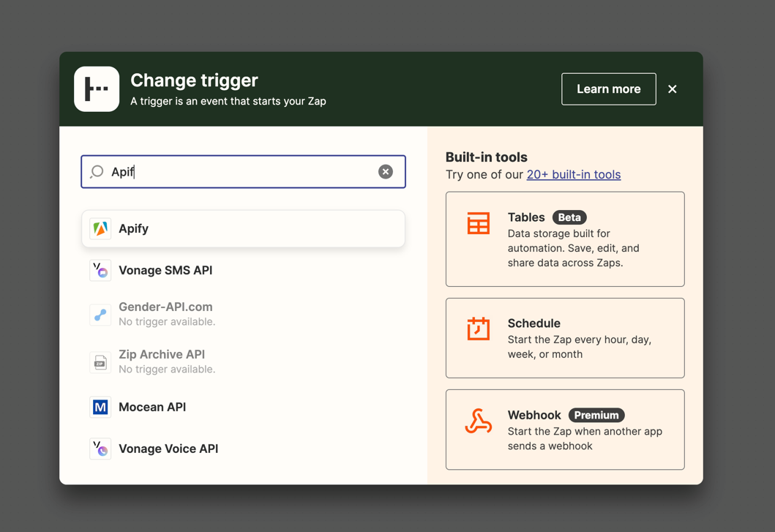Open the 20+ built-in tools link
Screen dimensions: 775x532
click(574, 175)
